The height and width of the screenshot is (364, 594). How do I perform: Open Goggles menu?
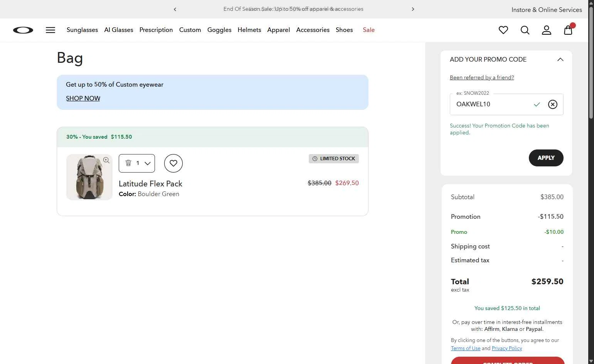click(x=219, y=30)
